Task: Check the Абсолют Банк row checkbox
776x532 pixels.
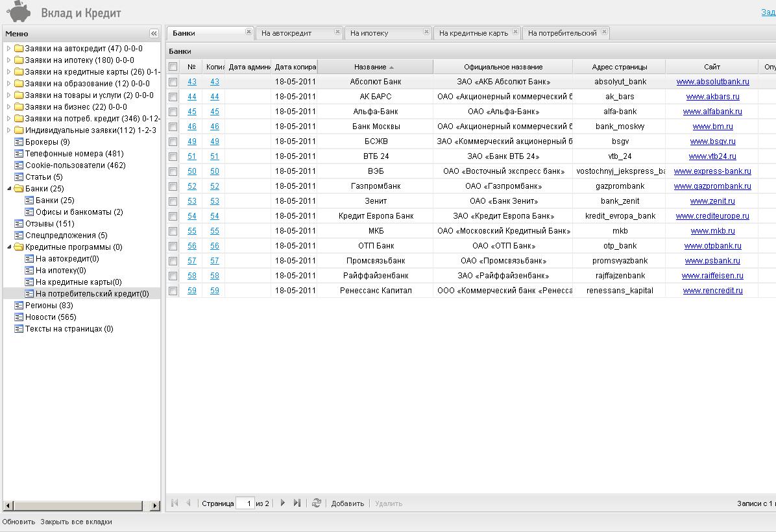Action: [x=173, y=82]
